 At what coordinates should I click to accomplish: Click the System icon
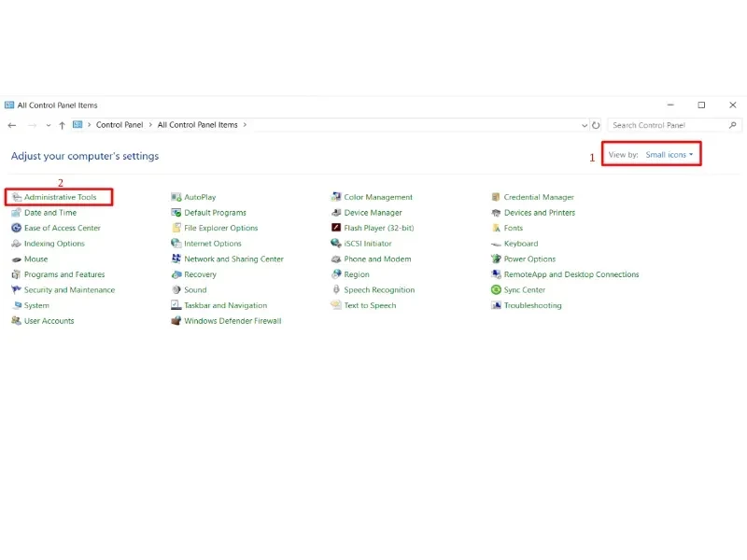tap(17, 305)
